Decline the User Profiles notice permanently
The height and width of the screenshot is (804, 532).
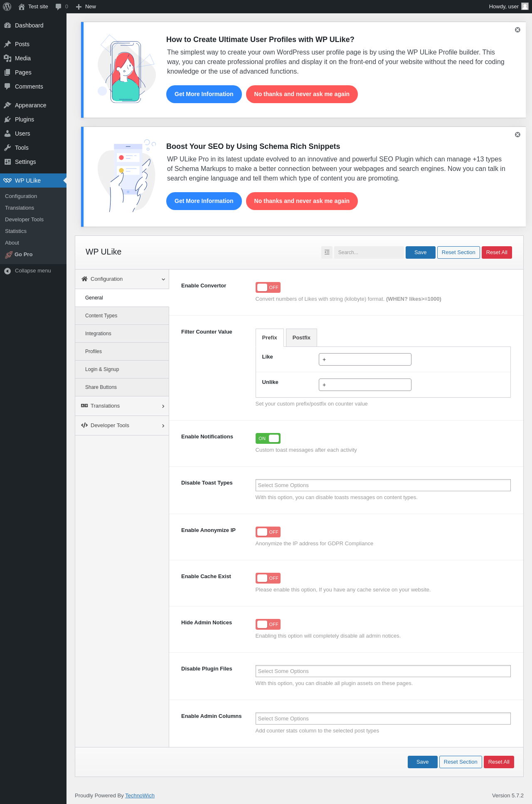pyautogui.click(x=302, y=94)
